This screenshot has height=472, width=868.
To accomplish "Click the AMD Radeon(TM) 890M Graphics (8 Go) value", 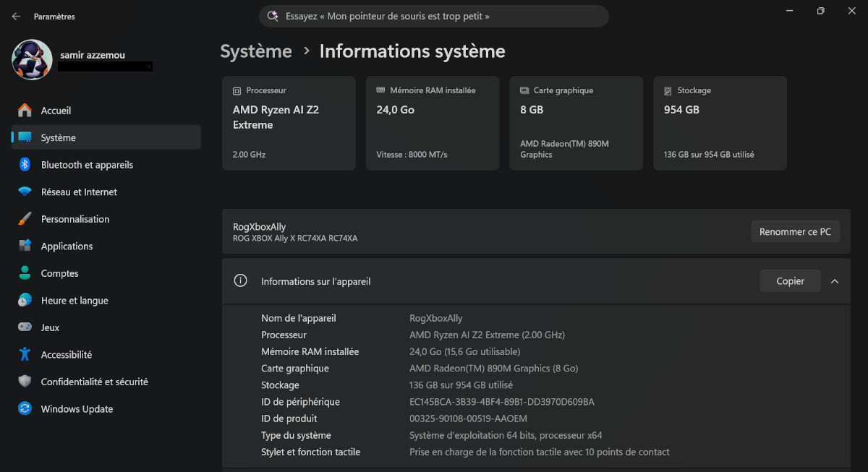I will click(493, 369).
